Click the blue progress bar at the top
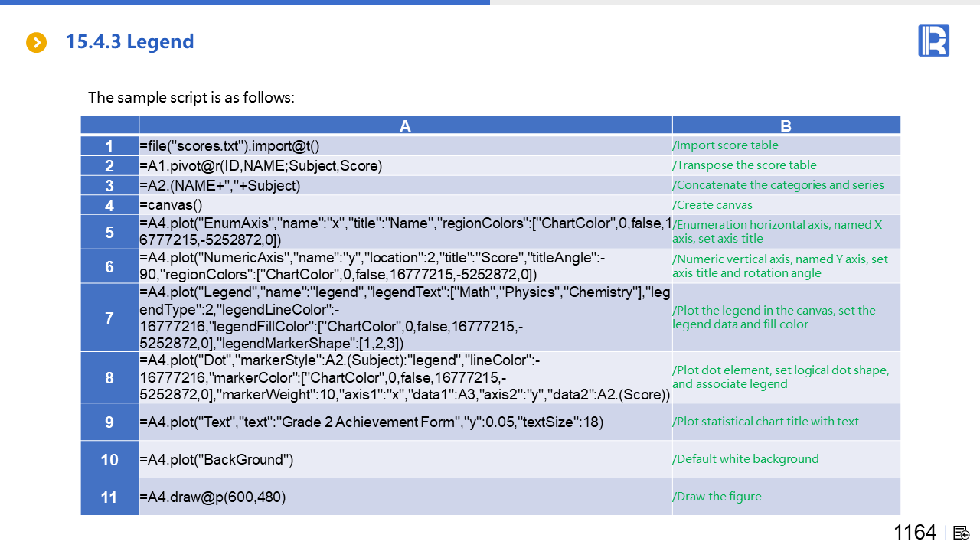980x551 pixels. tap(245, 2)
